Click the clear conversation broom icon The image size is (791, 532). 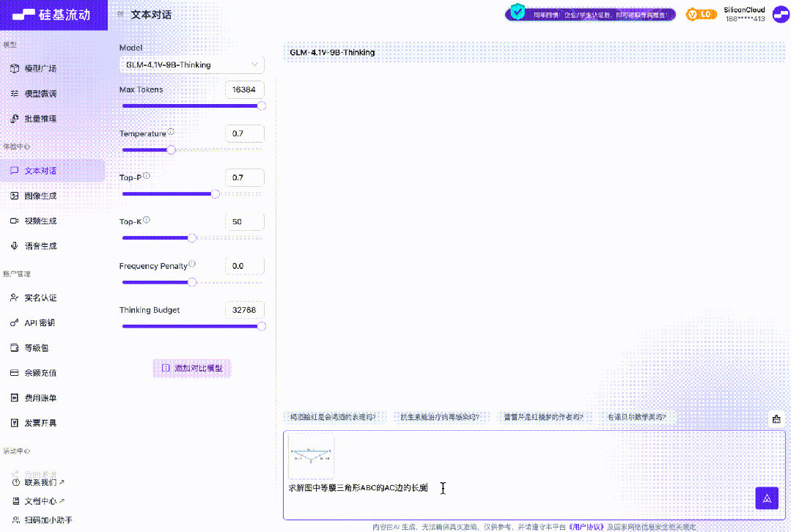[x=776, y=418]
